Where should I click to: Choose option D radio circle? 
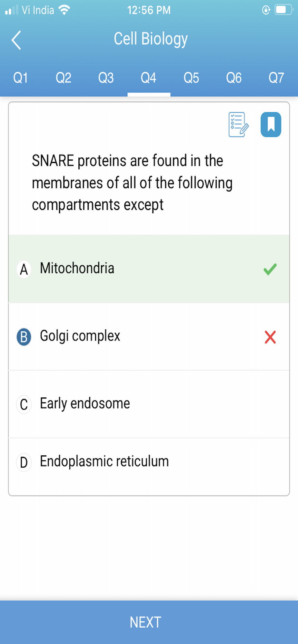pos(24,462)
